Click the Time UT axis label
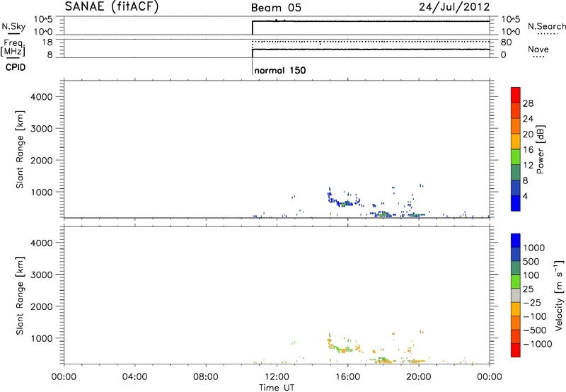 click(x=277, y=388)
